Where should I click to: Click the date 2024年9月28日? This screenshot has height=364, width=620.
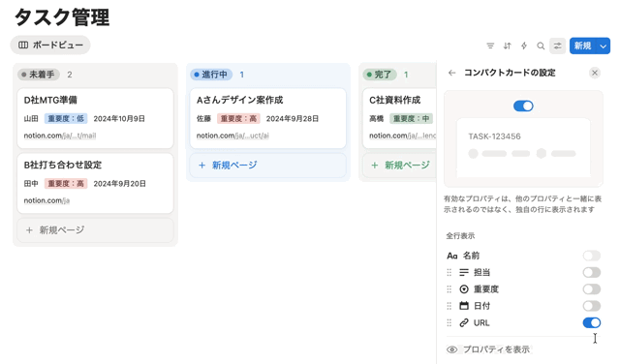293,118
